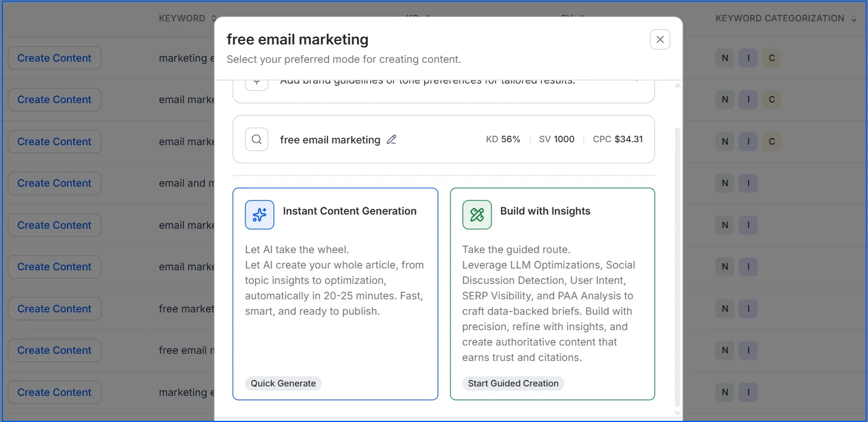Viewport: 868px width, 422px height.
Task: Click the pencil-ruler Build with Insights icon
Action: [477, 215]
